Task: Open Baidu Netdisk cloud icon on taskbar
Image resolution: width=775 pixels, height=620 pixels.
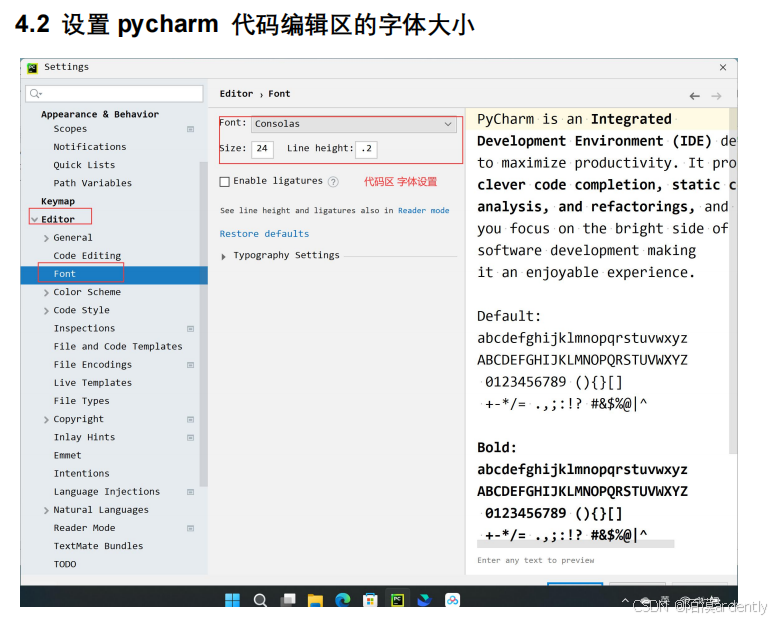Action: [452, 600]
